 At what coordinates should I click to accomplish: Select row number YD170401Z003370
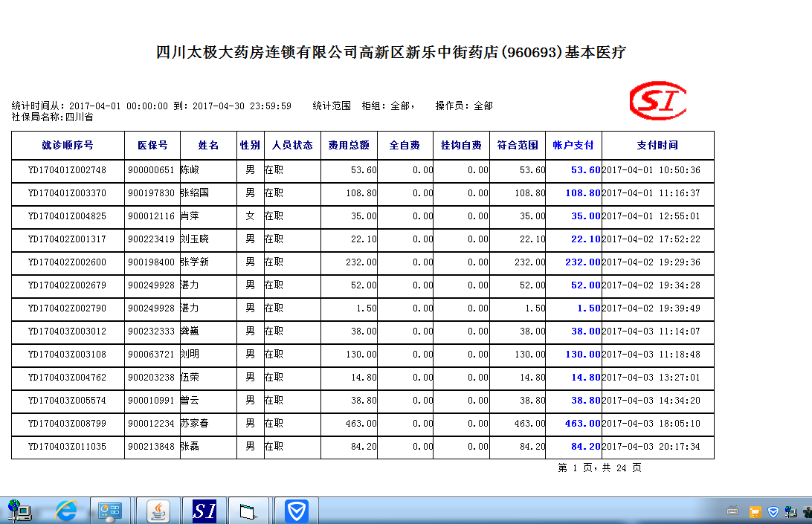(x=68, y=193)
